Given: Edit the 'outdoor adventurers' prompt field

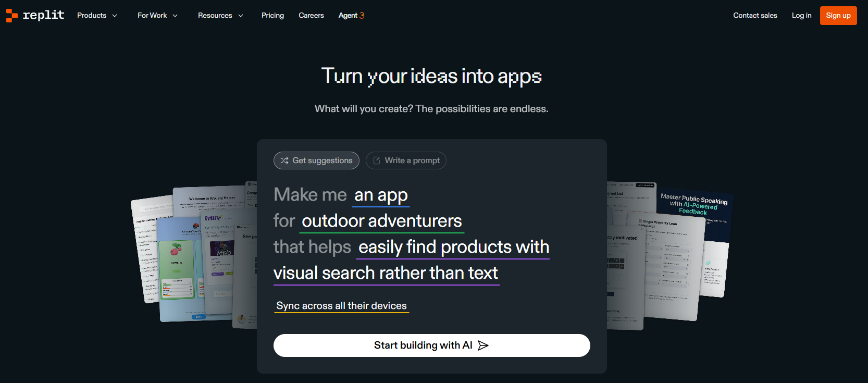Looking at the screenshot, I should [381, 220].
